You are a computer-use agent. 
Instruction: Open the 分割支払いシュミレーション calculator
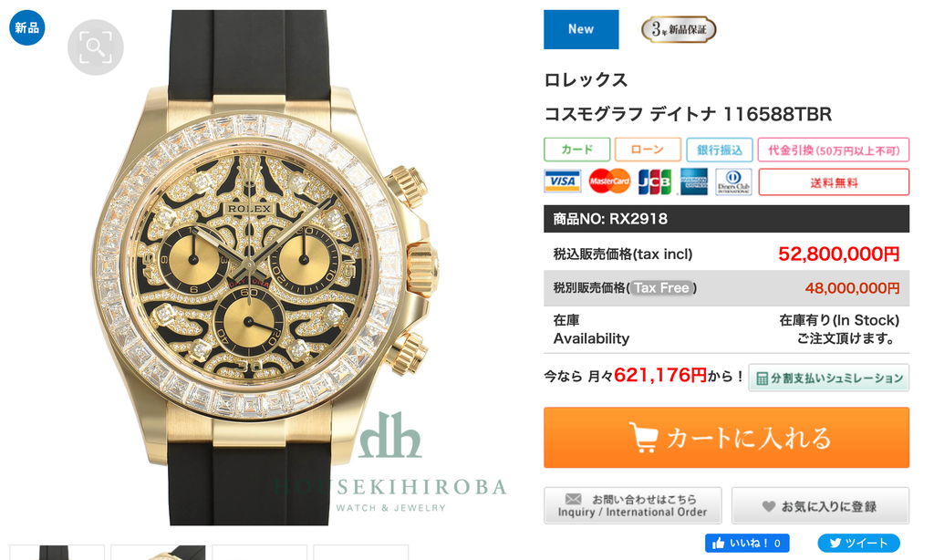coord(828,378)
